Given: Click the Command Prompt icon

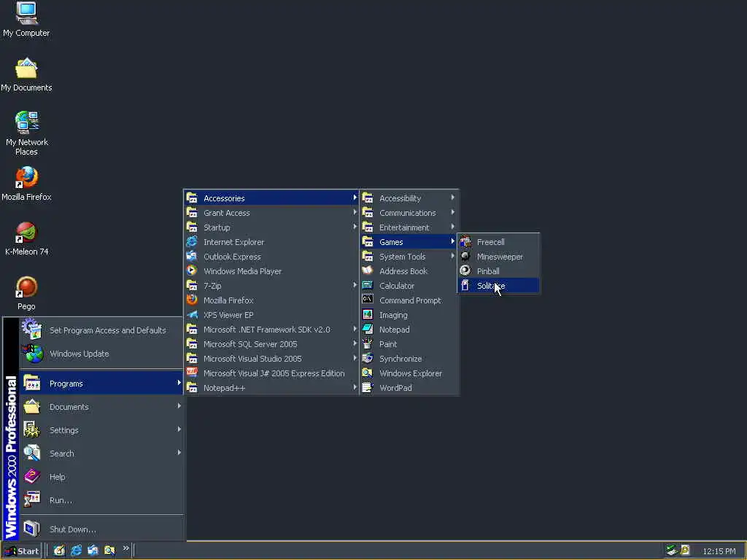Looking at the screenshot, I should tap(368, 300).
